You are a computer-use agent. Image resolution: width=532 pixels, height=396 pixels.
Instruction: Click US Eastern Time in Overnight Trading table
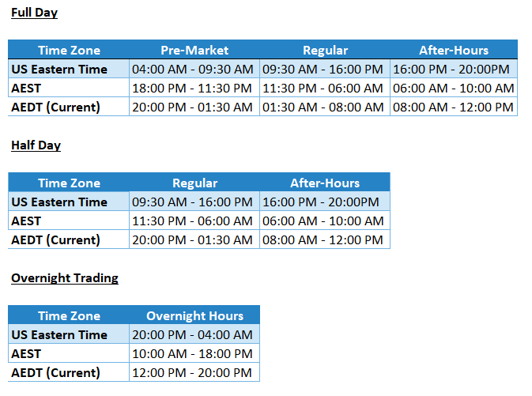[x=58, y=334]
